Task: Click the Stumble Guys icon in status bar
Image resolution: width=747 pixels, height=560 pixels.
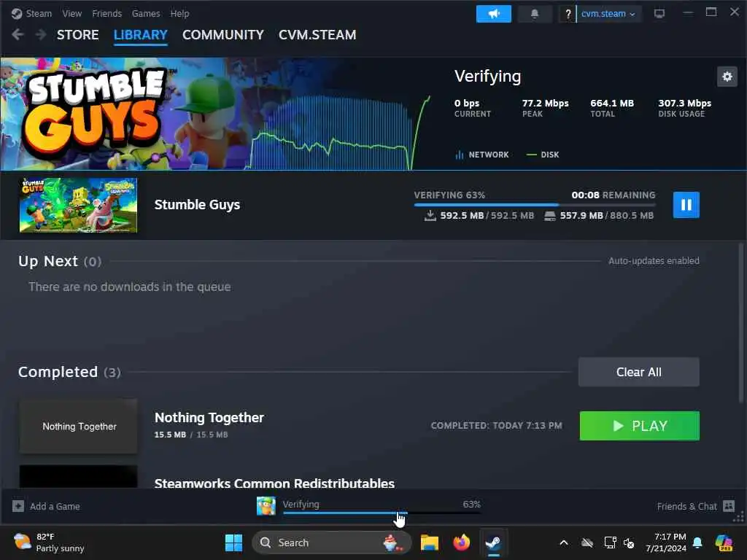Action: [x=266, y=506]
